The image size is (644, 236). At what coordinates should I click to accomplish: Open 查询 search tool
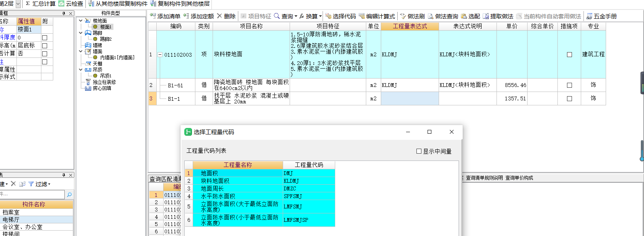(x=283, y=16)
